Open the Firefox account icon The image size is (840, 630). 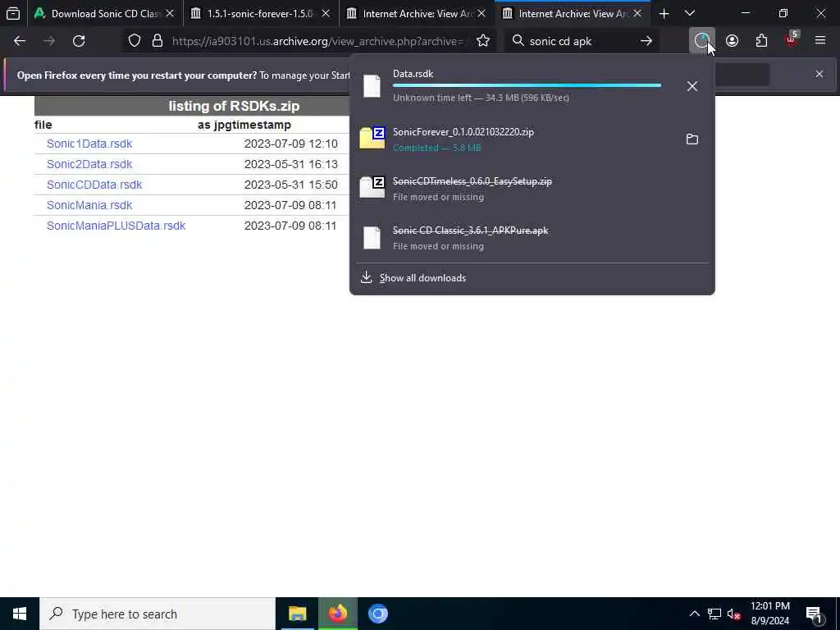(732, 41)
